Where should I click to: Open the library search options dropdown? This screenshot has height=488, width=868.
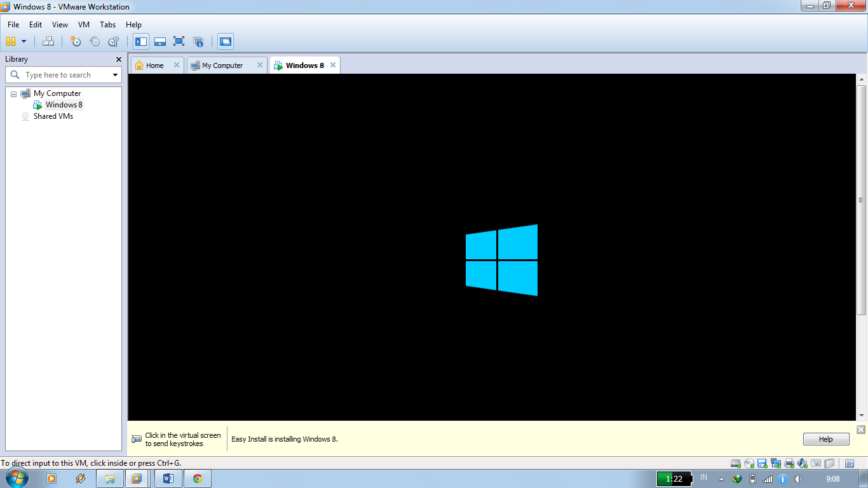pos(116,75)
